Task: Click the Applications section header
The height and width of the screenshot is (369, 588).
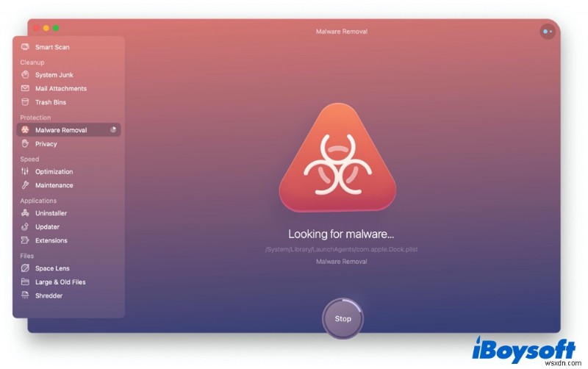Action: [38, 201]
